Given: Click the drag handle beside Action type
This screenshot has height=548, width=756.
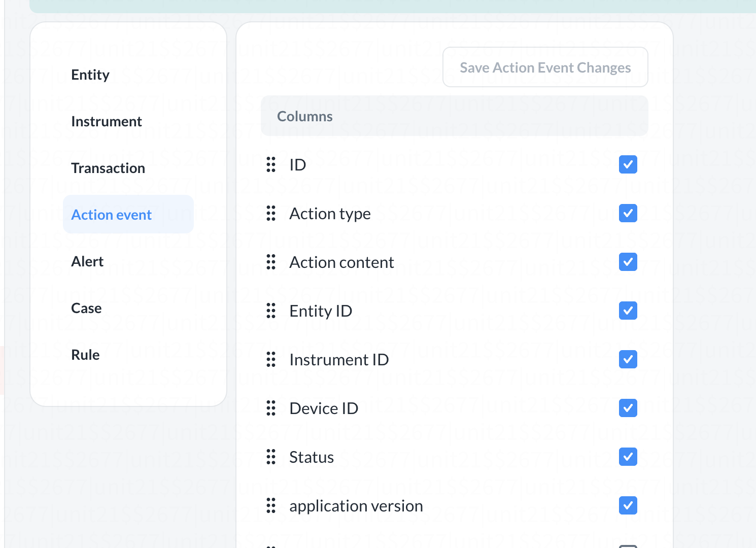Looking at the screenshot, I should 271,213.
